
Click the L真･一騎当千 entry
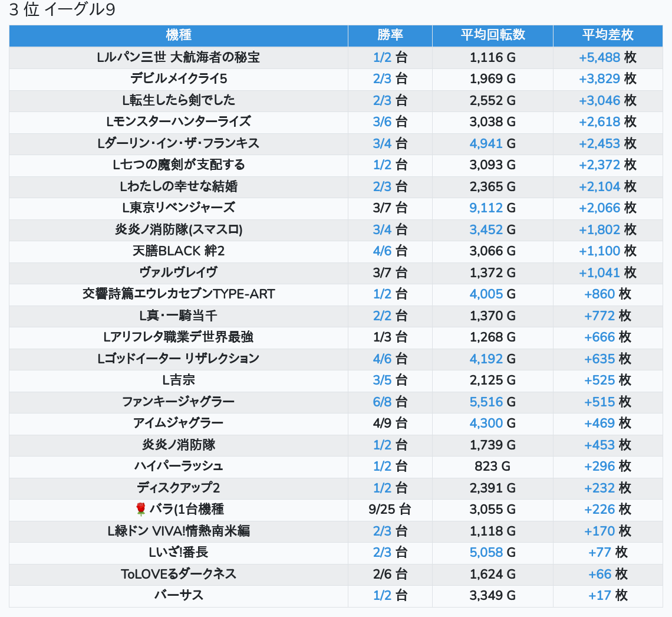tap(178, 316)
